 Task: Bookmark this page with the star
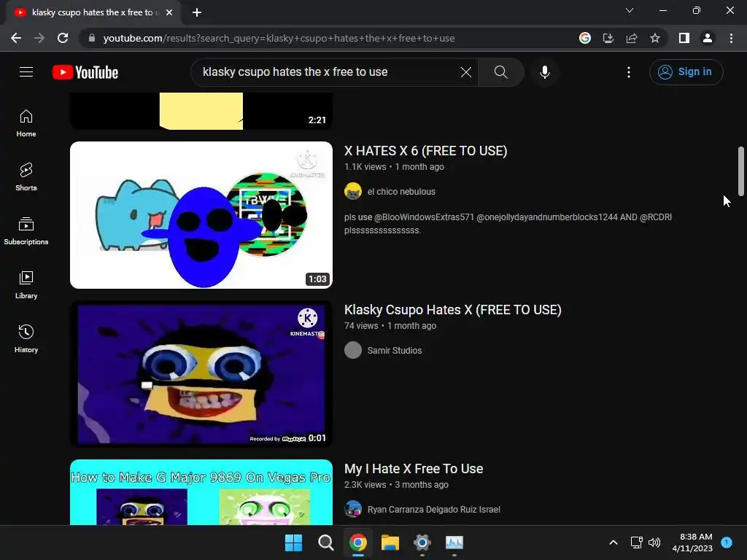(655, 38)
